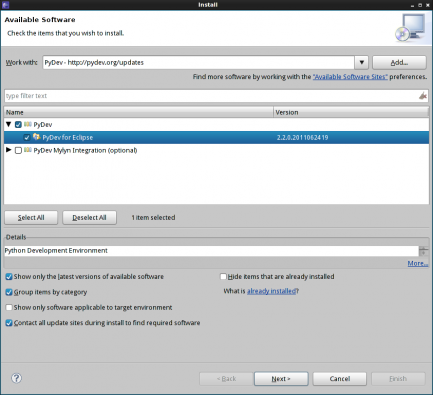Enable Hide items that are already installed
This screenshot has height=395, width=433.
point(223,276)
